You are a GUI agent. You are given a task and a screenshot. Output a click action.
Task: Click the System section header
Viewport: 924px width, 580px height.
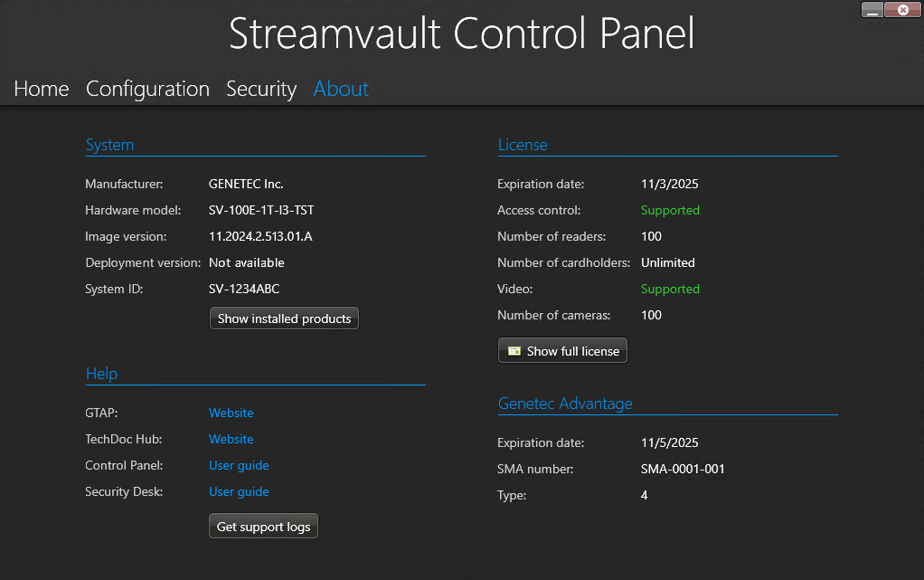click(x=109, y=145)
